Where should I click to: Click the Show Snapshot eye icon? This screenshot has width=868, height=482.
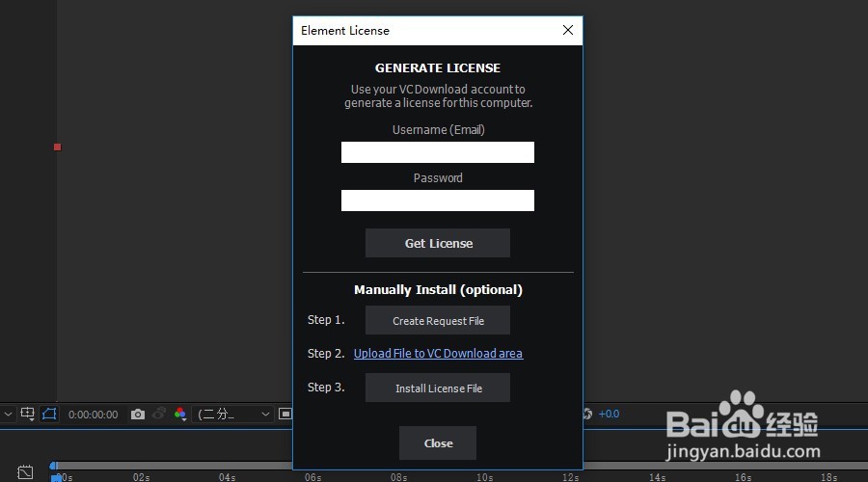click(x=159, y=414)
